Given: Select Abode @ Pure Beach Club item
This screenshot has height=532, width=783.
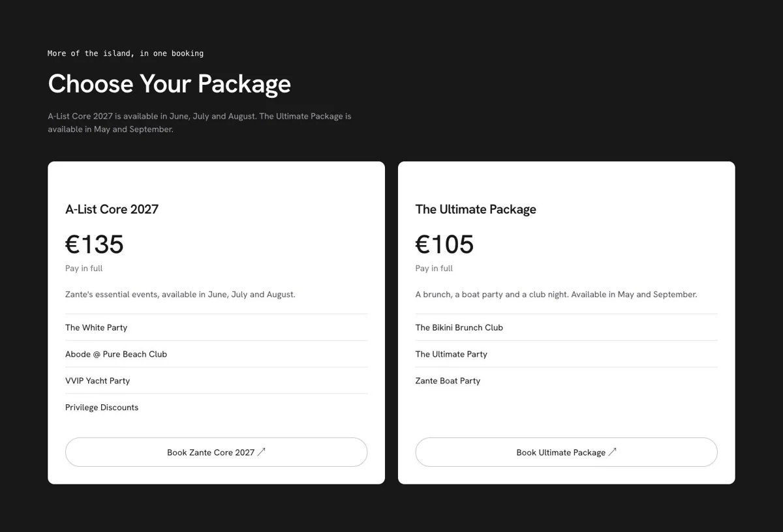Looking at the screenshot, I should click(x=216, y=354).
